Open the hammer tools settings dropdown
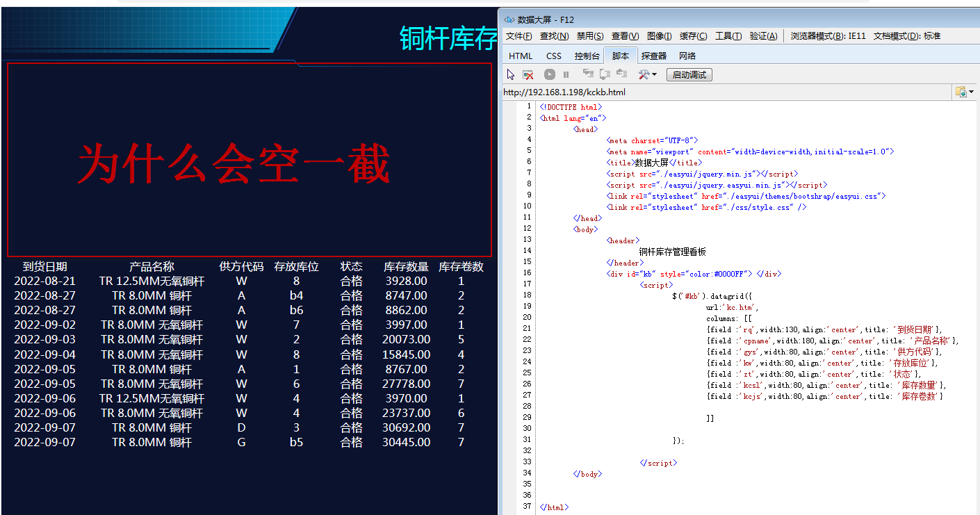Viewport: 980px width, 515px height. 648,74
